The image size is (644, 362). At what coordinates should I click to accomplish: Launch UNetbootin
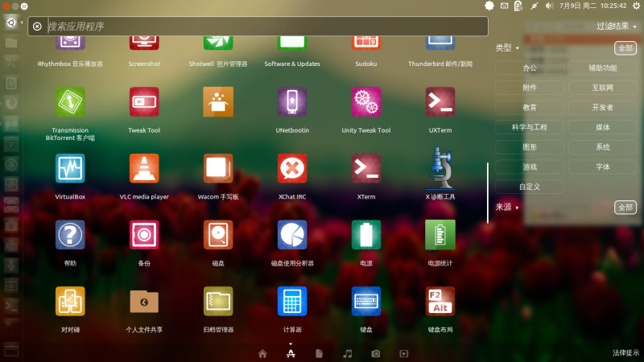(x=292, y=102)
